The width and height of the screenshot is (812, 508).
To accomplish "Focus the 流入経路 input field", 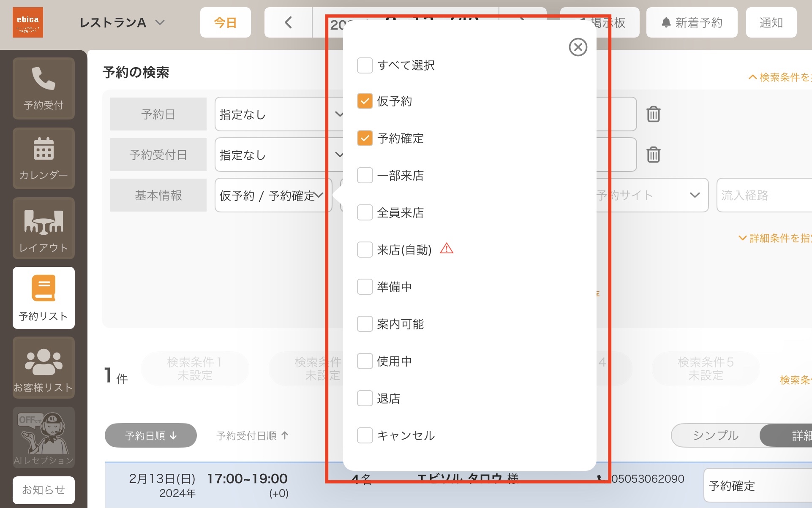I will [x=764, y=195].
